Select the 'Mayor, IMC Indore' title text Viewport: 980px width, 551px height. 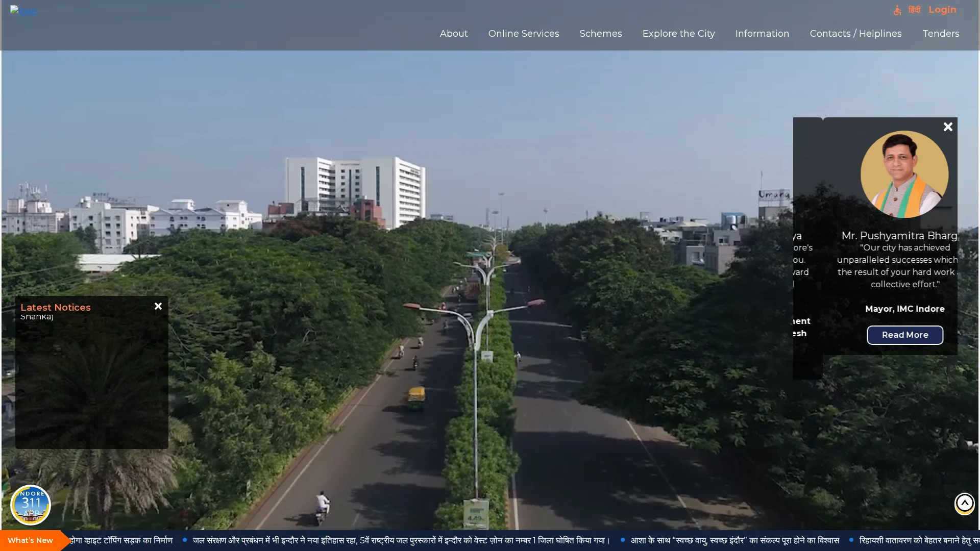pyautogui.click(x=905, y=309)
